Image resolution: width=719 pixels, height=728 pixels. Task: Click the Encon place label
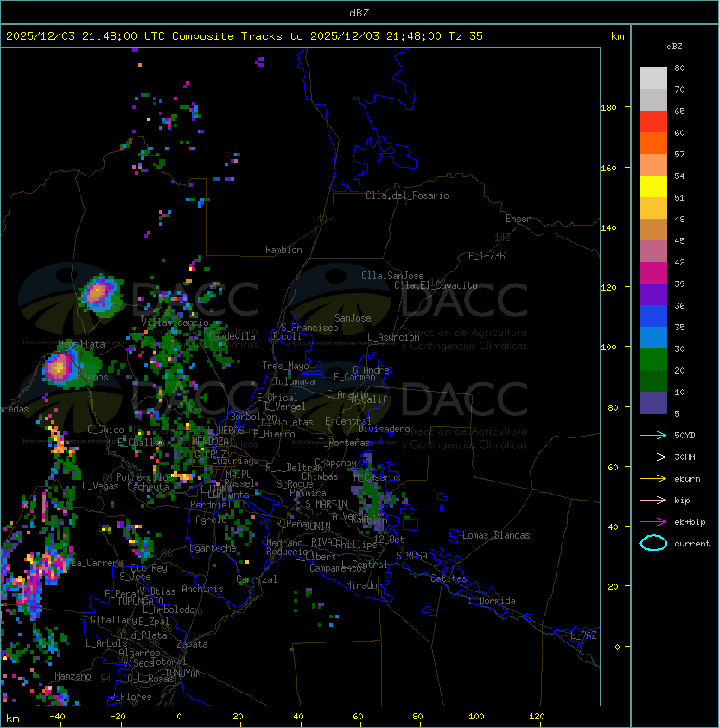click(519, 219)
